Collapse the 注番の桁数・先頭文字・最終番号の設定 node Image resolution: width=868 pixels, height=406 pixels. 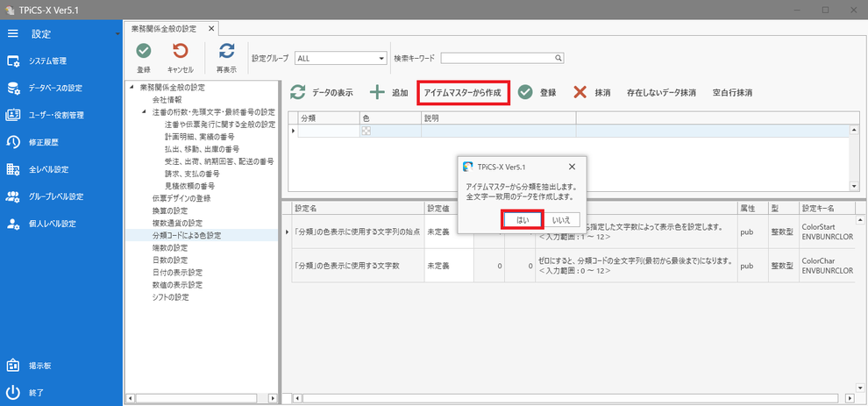pos(145,112)
